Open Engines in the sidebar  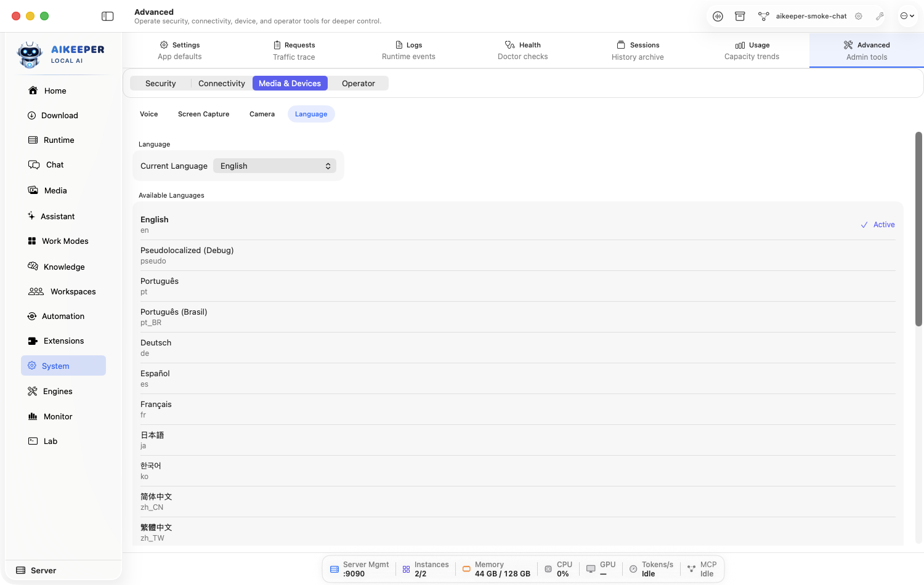point(63,391)
